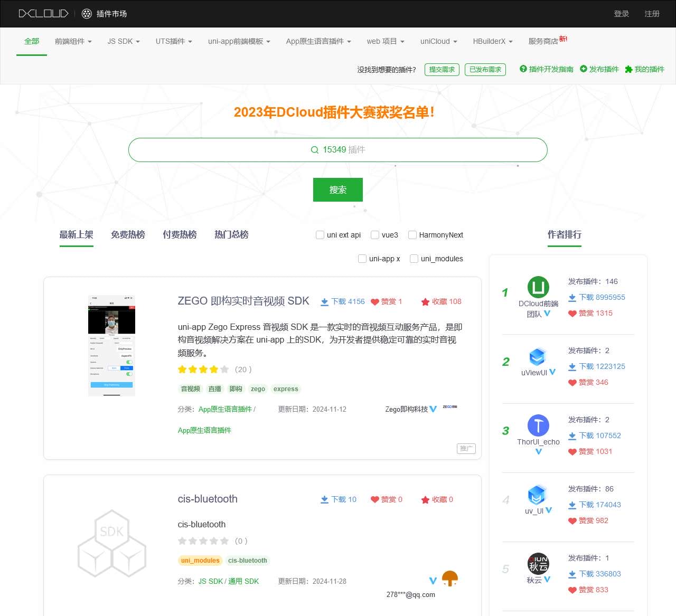
Task: Click the publish plugin plus icon
Action: [x=584, y=69]
